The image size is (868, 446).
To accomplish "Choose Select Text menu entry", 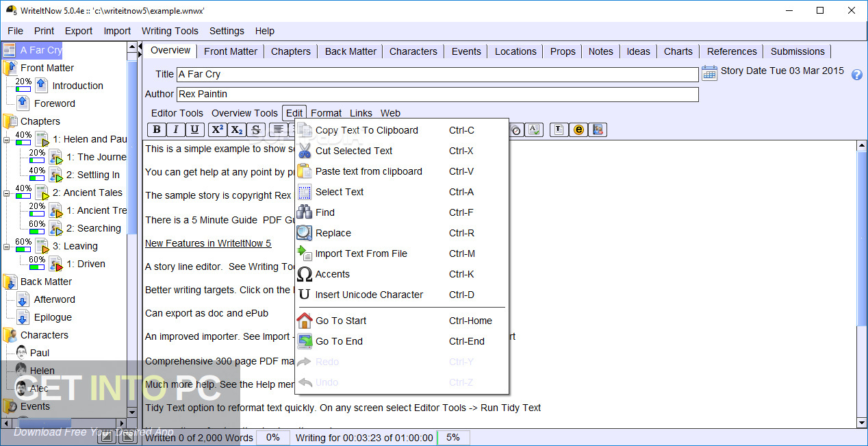I will click(x=402, y=192).
